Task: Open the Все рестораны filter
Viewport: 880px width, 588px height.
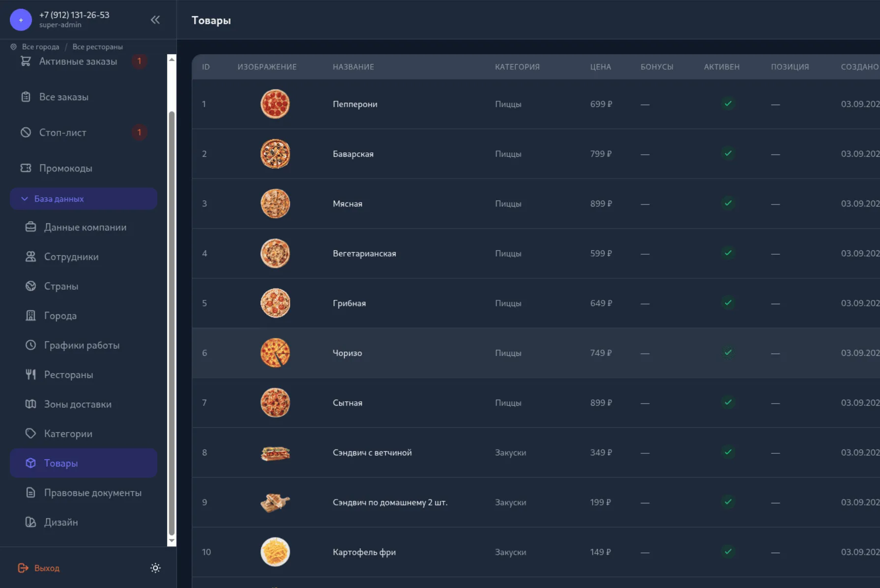Action: point(97,47)
